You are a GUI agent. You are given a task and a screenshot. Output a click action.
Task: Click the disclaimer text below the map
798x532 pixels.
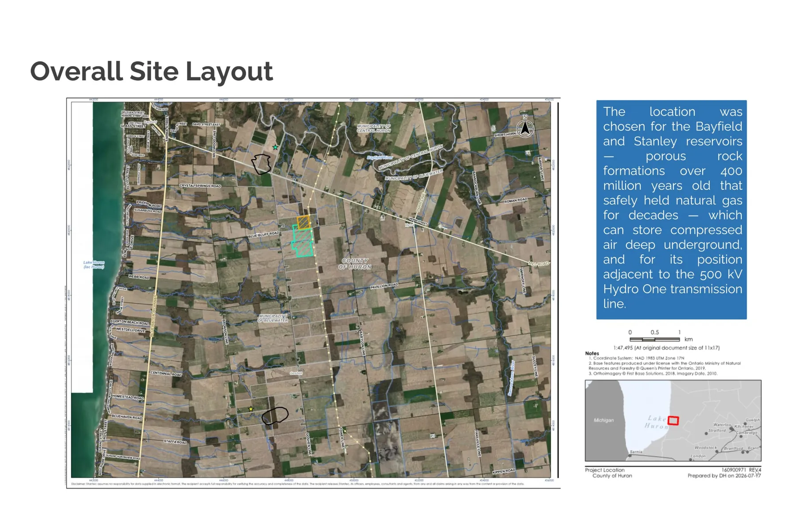pos(297,484)
